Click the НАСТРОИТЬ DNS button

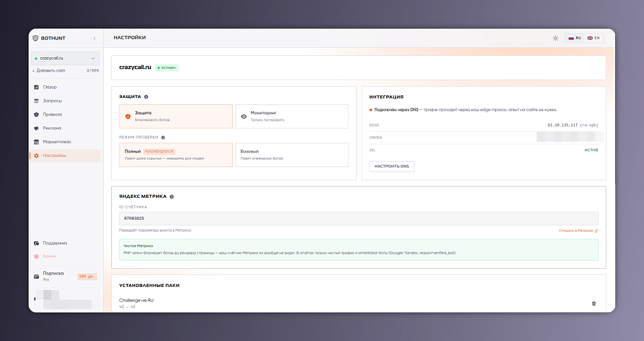(391, 166)
